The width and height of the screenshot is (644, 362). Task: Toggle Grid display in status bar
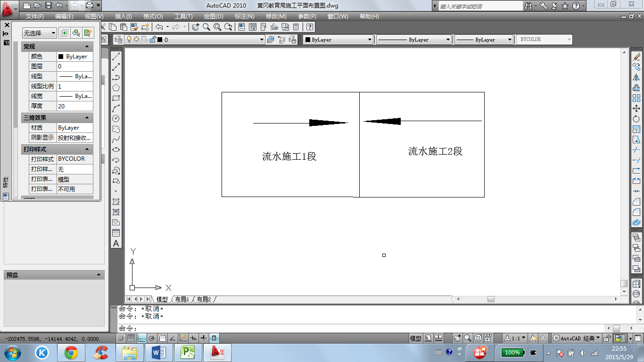pyautogui.click(x=131, y=338)
